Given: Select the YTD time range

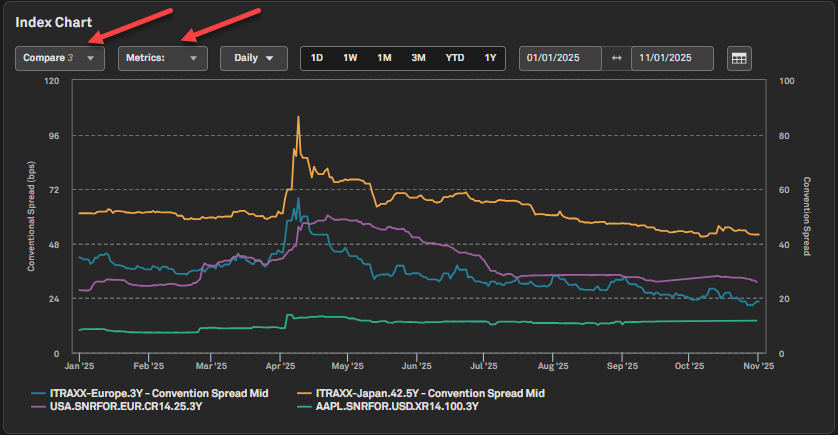Looking at the screenshot, I should 455,58.
